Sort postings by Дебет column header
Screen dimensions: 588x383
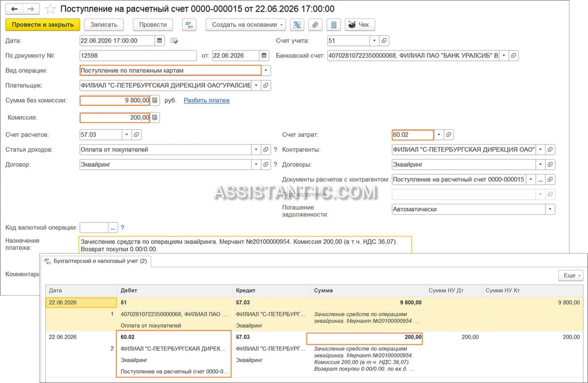coord(175,291)
